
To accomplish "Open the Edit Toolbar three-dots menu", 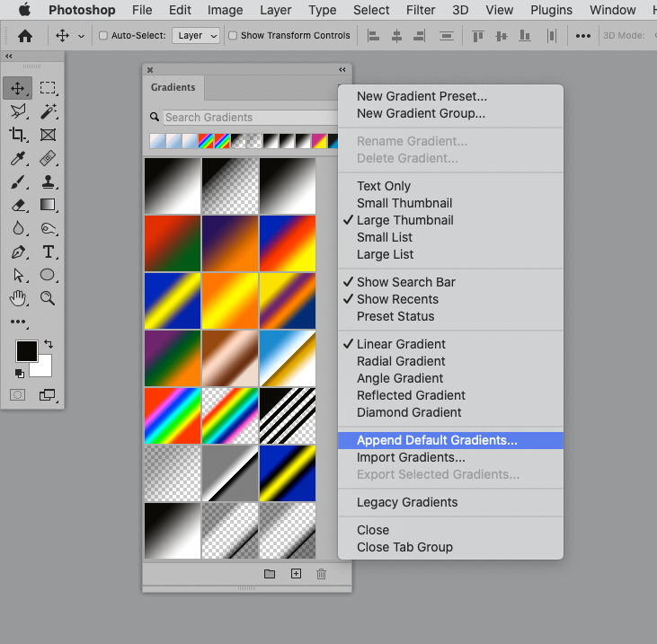I will pos(18,322).
